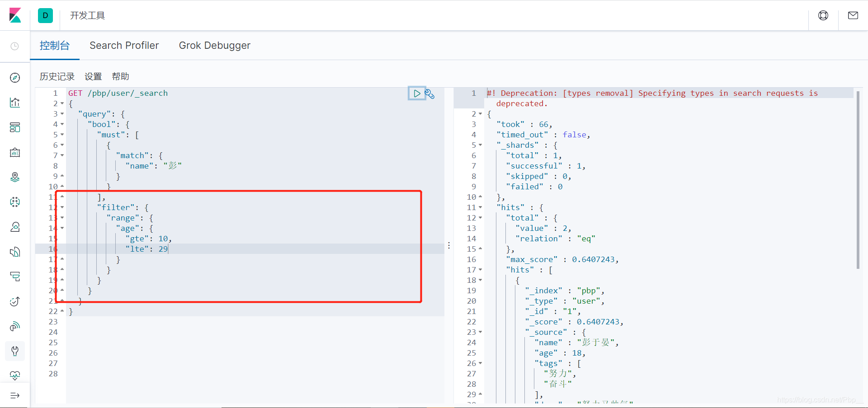Viewport: 868px width, 408px height.
Task: Click "_index" : "pbp" response line
Action: point(565,291)
